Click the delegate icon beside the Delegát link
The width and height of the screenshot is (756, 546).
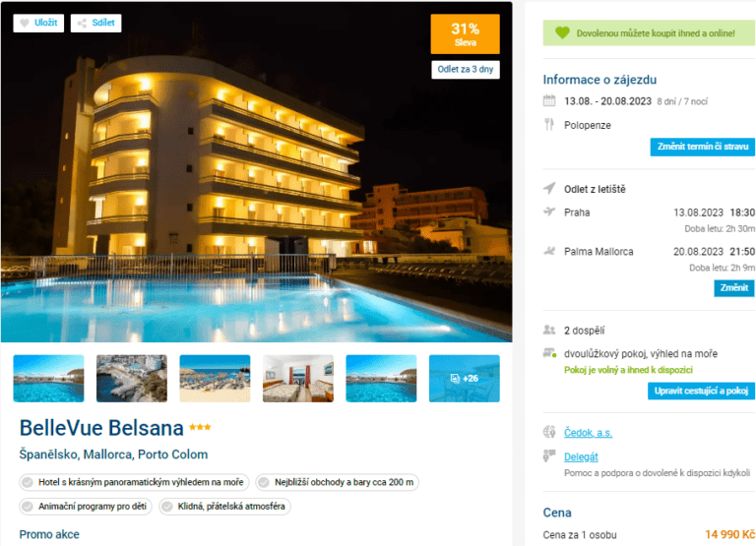pyautogui.click(x=549, y=455)
